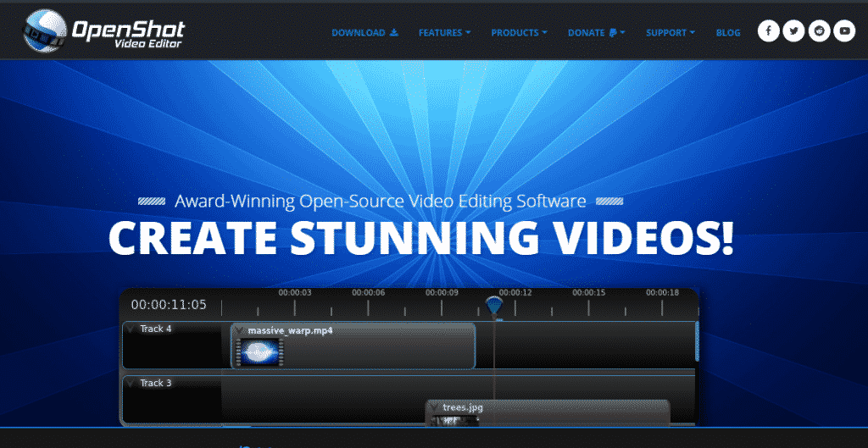Open the SUPPORT menu
The width and height of the screenshot is (868, 448).
[670, 33]
